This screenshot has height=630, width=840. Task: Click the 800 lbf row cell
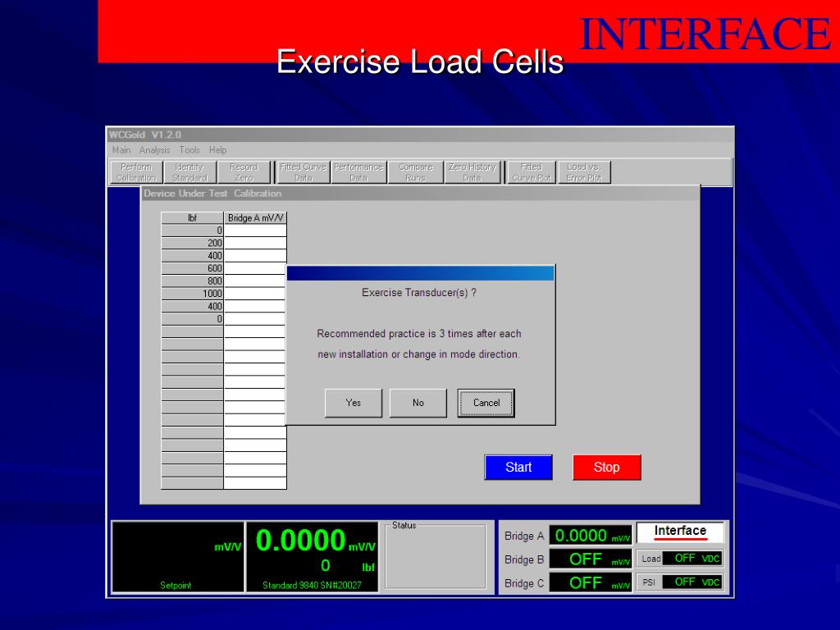tap(192, 281)
